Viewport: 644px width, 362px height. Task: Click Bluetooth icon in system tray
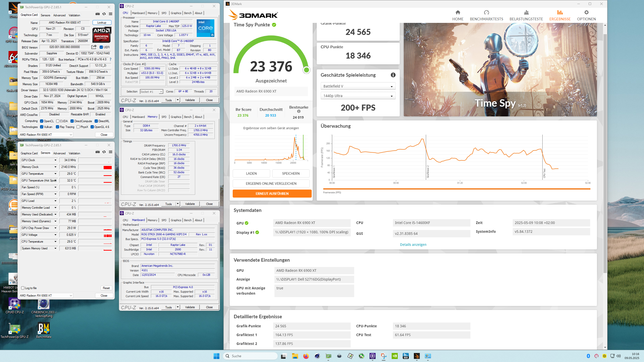click(x=588, y=356)
